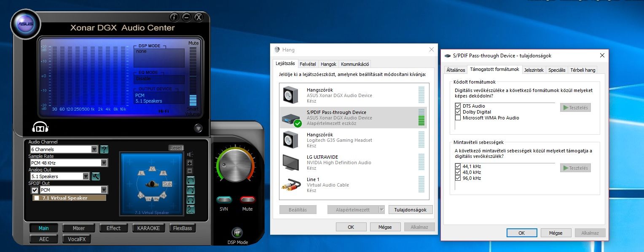Expand the Alapértelmezett dropdown arrow
Viewport: 644px width, 252px height.
(x=381, y=209)
